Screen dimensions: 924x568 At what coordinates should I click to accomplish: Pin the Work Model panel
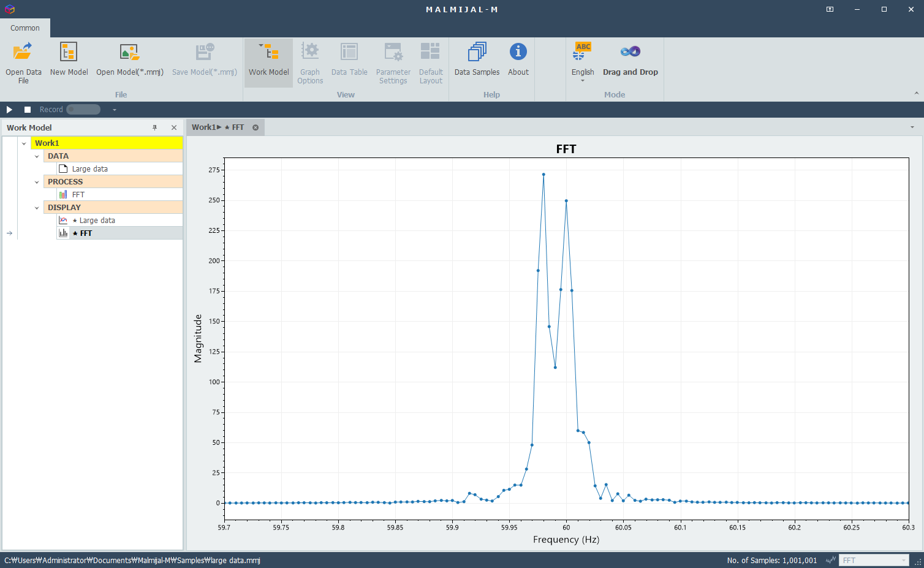click(x=154, y=127)
